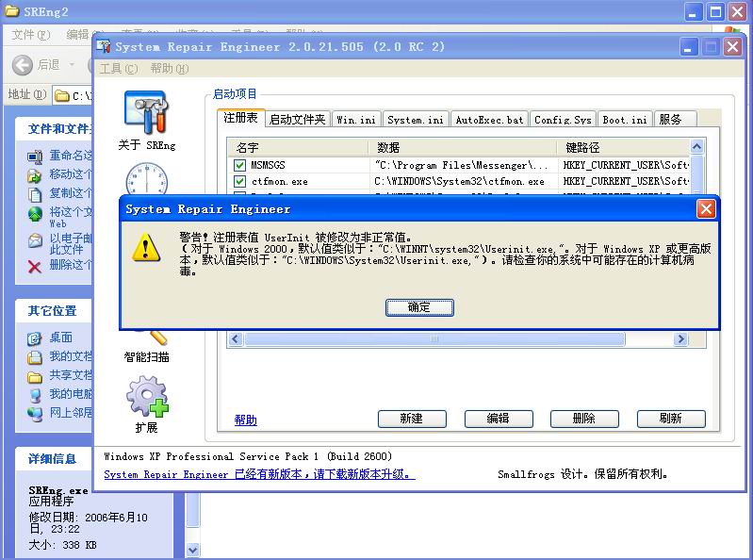
Task: Click the 编辑 button
Action: pyautogui.click(x=498, y=419)
